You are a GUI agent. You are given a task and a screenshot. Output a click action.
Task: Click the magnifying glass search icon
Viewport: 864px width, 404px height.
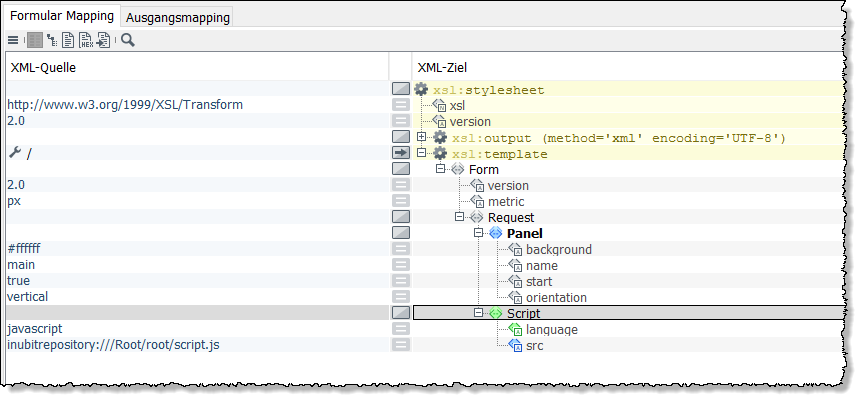(128, 40)
